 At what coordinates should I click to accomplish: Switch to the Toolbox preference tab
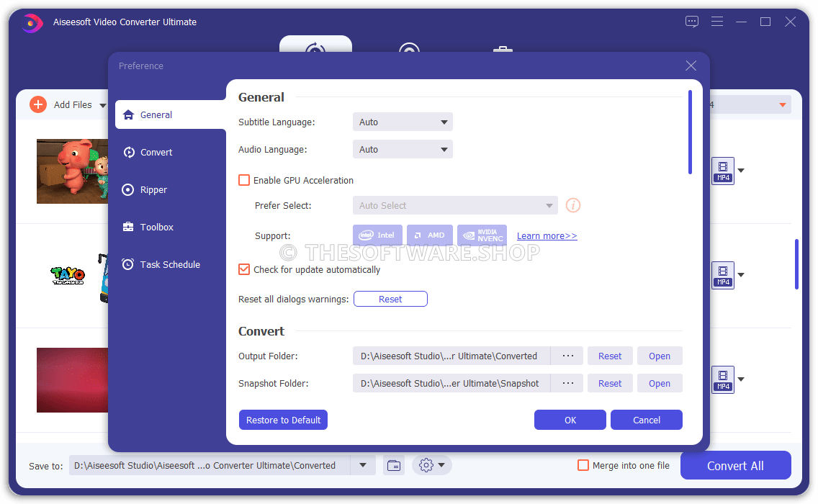171,227
